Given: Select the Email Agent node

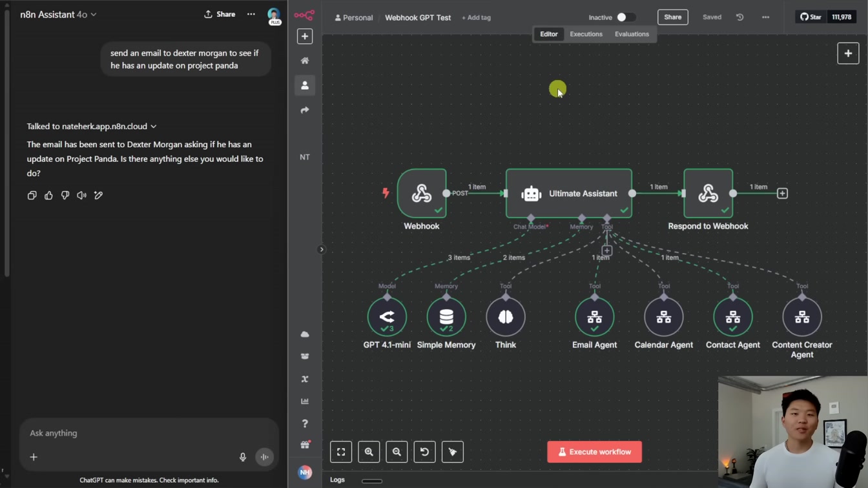Looking at the screenshot, I should 595,317.
